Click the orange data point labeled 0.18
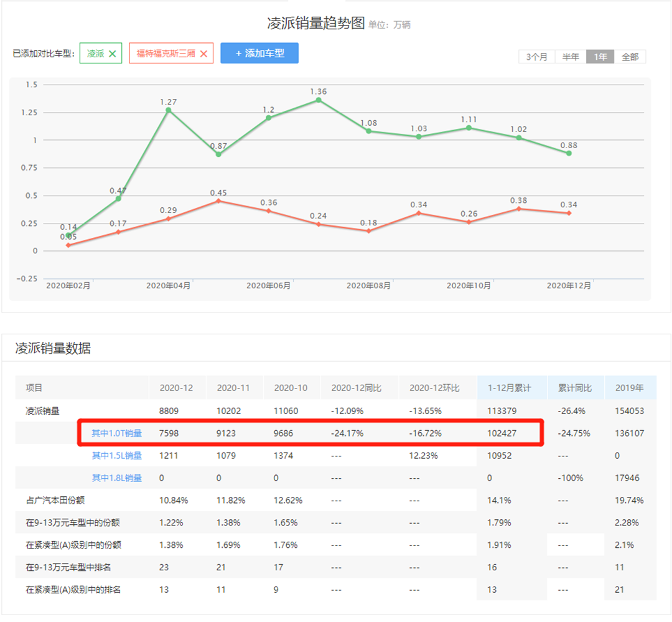The image size is (672, 622). [x=369, y=231]
